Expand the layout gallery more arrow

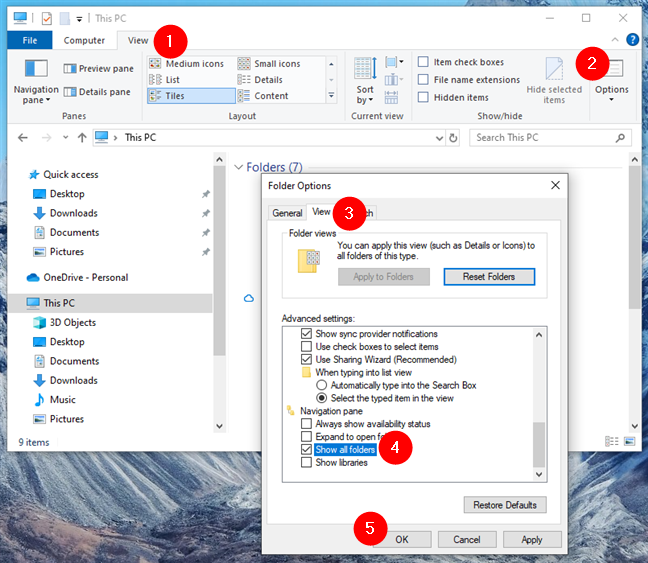[331, 96]
